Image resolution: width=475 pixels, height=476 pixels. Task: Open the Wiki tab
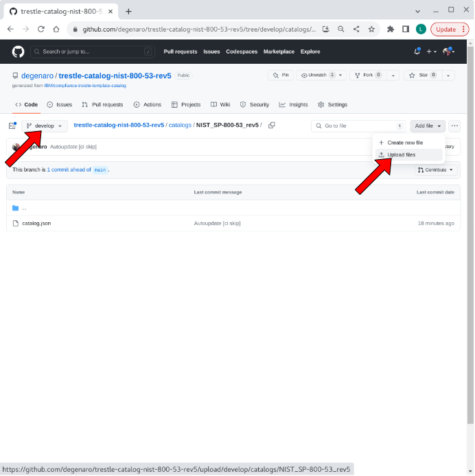[220, 105]
